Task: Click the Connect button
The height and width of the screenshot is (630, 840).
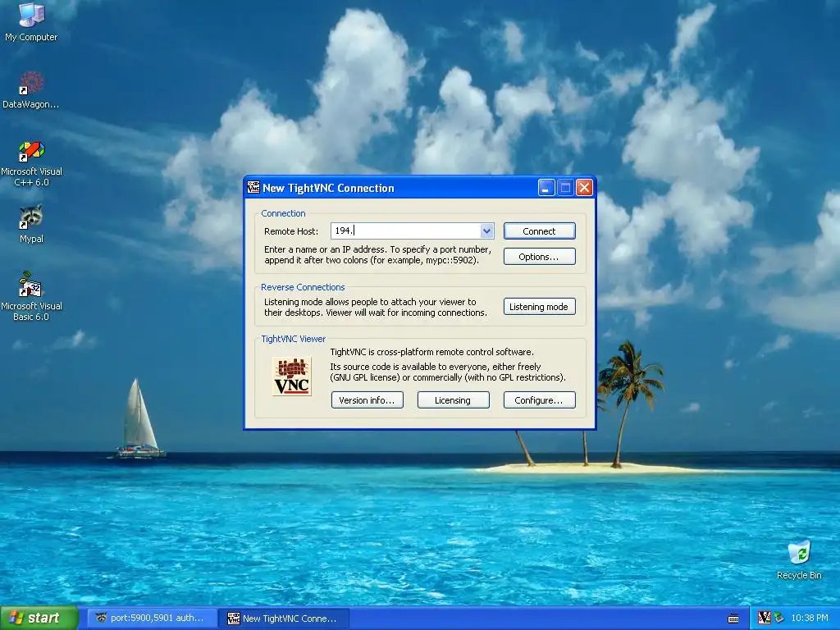Action: pyautogui.click(x=540, y=231)
